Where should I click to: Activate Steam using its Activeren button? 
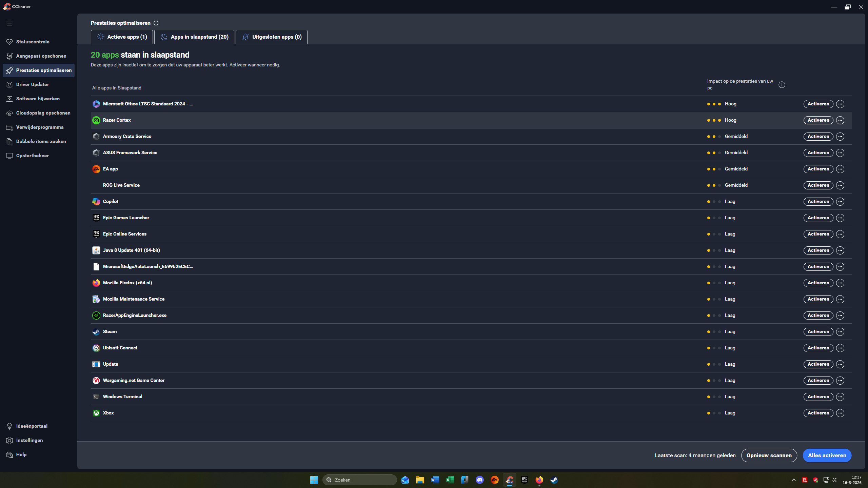click(x=818, y=332)
